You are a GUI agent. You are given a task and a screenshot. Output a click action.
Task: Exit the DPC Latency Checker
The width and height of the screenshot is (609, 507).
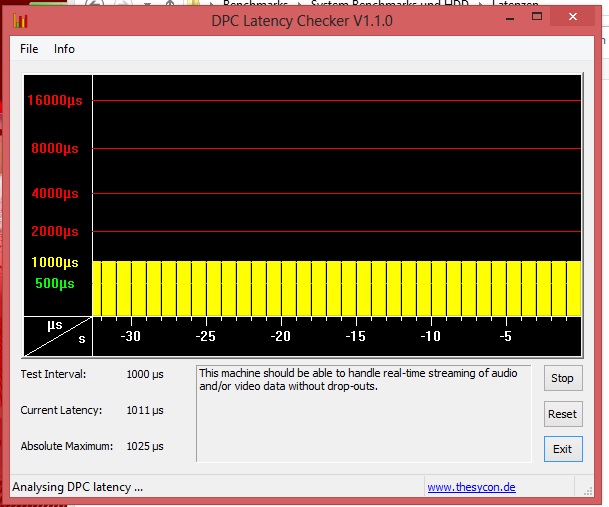tap(563, 449)
